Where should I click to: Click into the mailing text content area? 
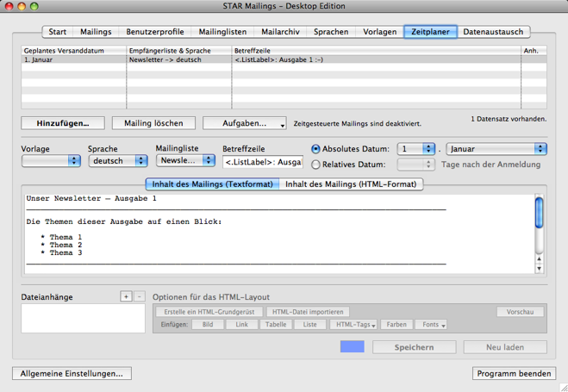coord(279,233)
